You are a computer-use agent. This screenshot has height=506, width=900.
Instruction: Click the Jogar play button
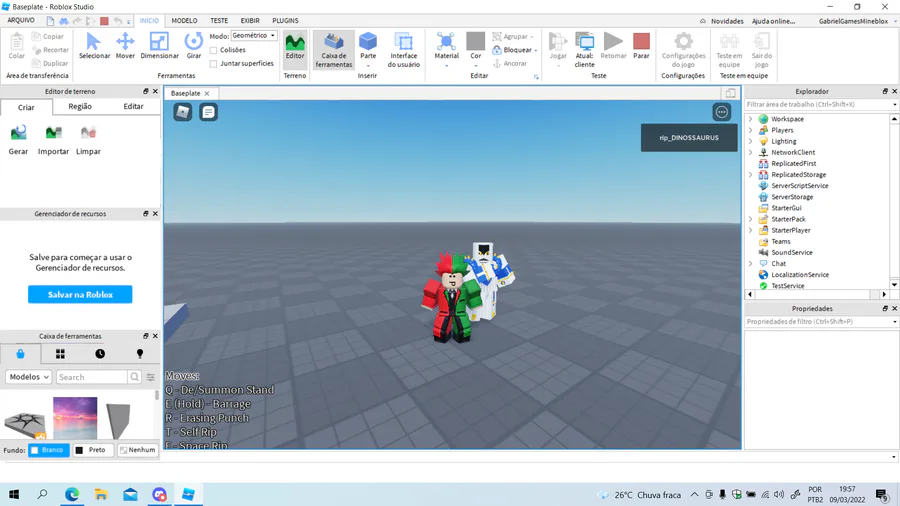[558, 46]
